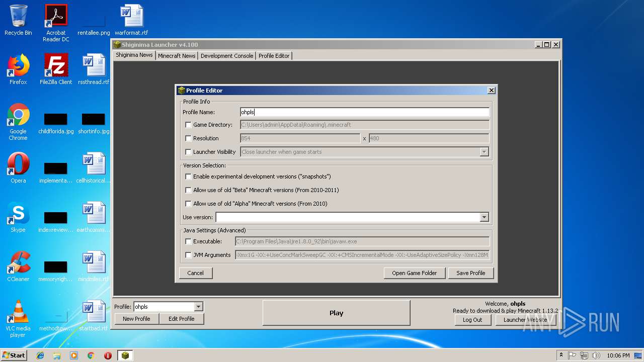
Task: Show hidden icons in system tray
Action: (x=561, y=355)
